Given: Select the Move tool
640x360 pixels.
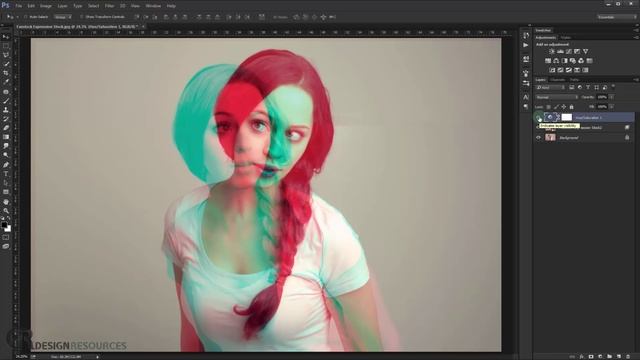Looking at the screenshot, I should (x=6, y=37).
